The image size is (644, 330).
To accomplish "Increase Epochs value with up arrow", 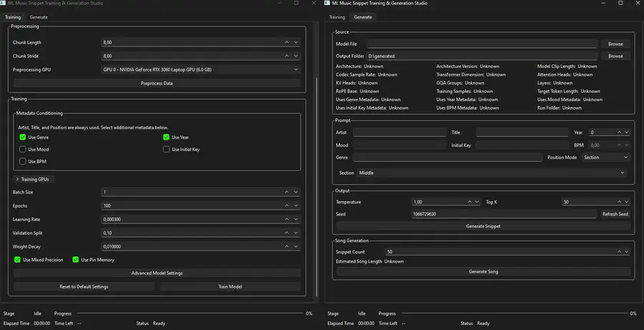I will point(287,205).
